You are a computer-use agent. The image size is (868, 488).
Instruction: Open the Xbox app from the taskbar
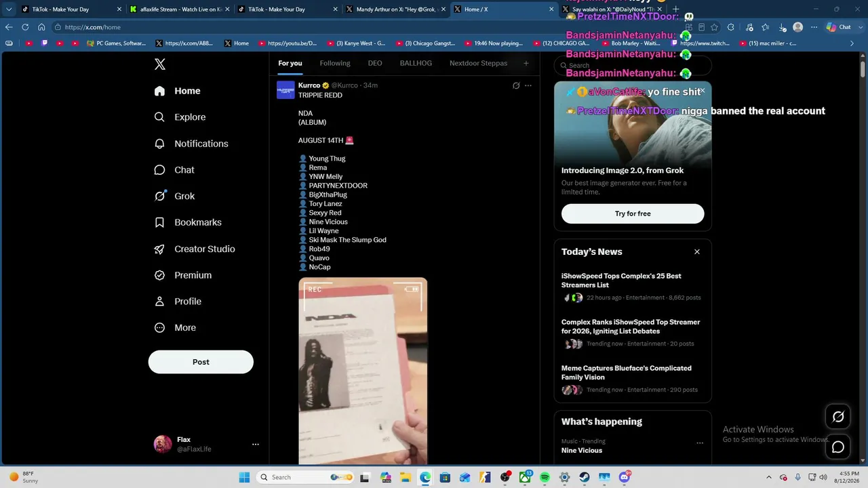point(525,477)
